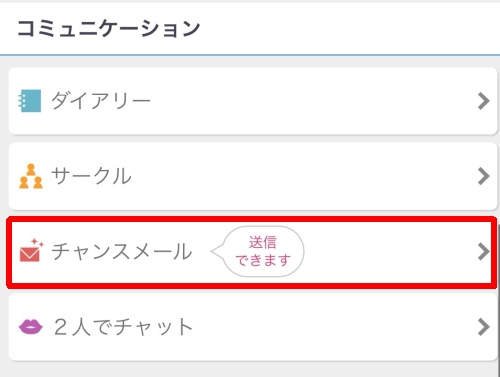Click the blank middle of the サークル card

(300, 176)
